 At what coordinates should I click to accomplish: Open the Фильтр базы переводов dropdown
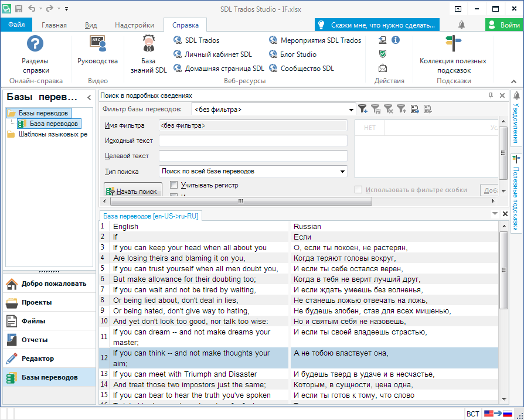[x=351, y=109]
